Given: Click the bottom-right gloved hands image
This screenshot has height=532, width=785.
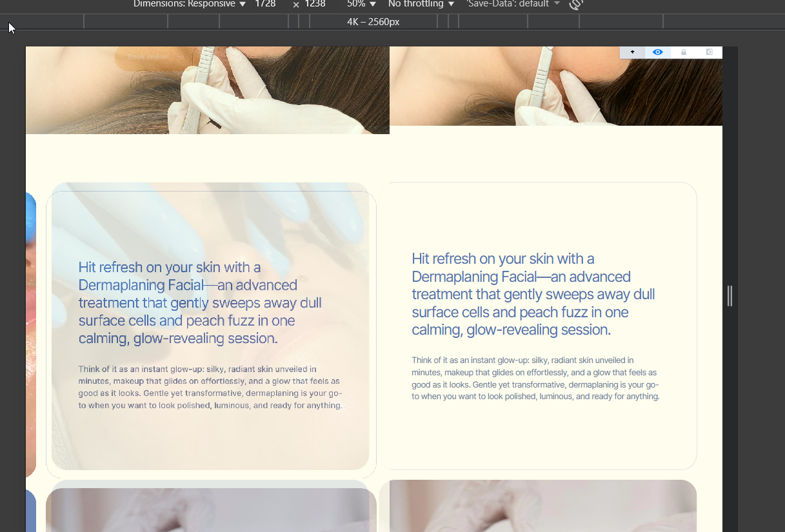Looking at the screenshot, I should point(538,506).
